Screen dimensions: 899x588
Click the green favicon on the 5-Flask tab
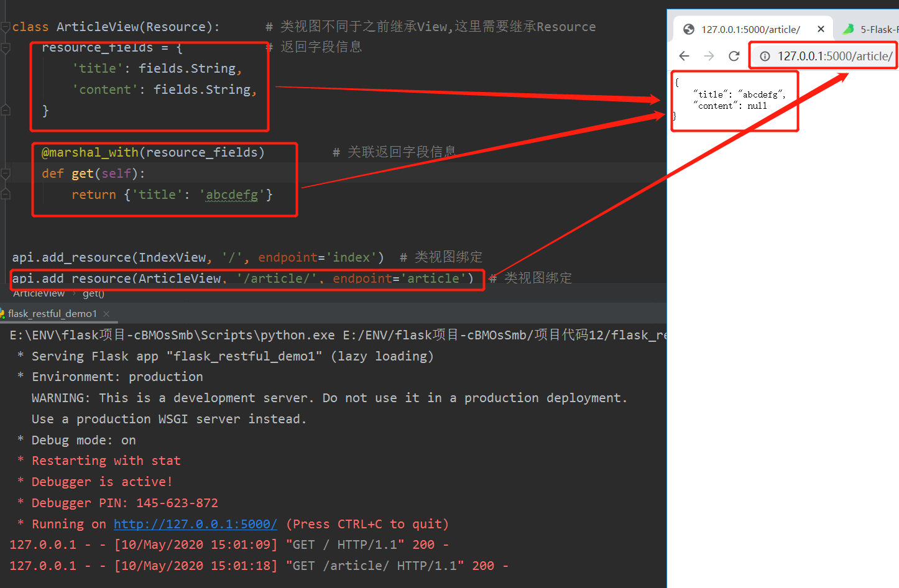click(x=848, y=29)
